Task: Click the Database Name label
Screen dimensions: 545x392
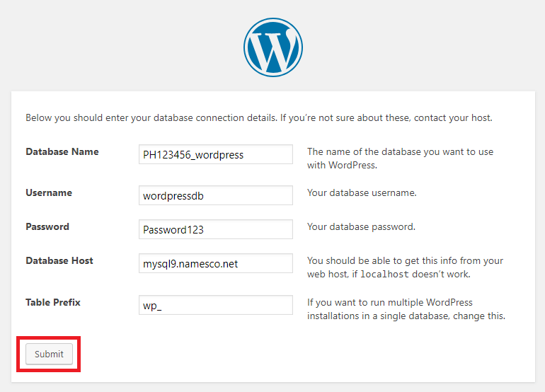Action: pos(62,152)
